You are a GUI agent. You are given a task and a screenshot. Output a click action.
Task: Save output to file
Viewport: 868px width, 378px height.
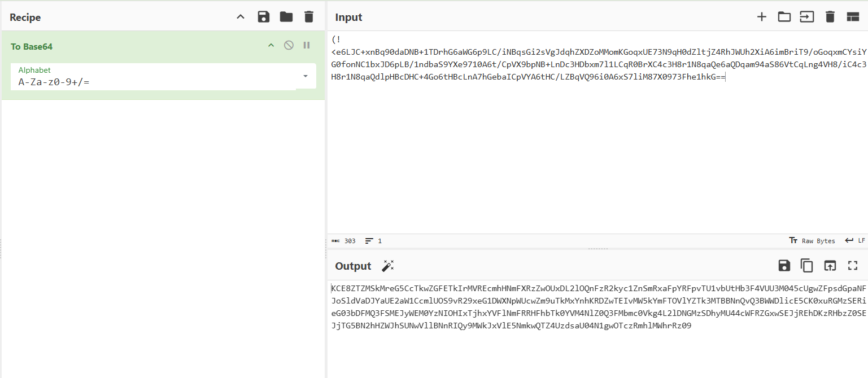pos(784,266)
